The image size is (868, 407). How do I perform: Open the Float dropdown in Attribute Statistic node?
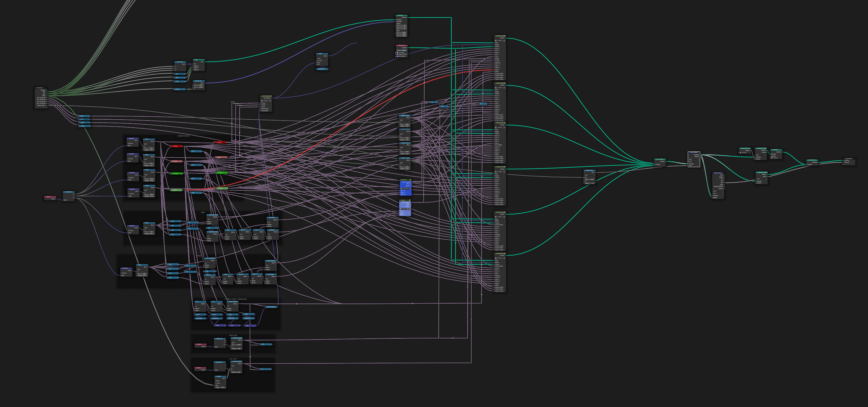coord(718,191)
